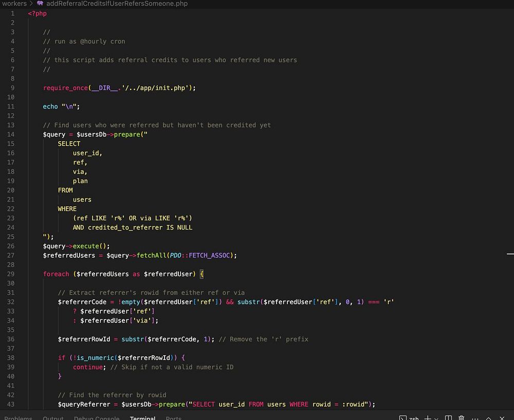Maximize panel size with up chevron
Image resolution: width=514 pixels, height=420 pixels.
pos(488,418)
